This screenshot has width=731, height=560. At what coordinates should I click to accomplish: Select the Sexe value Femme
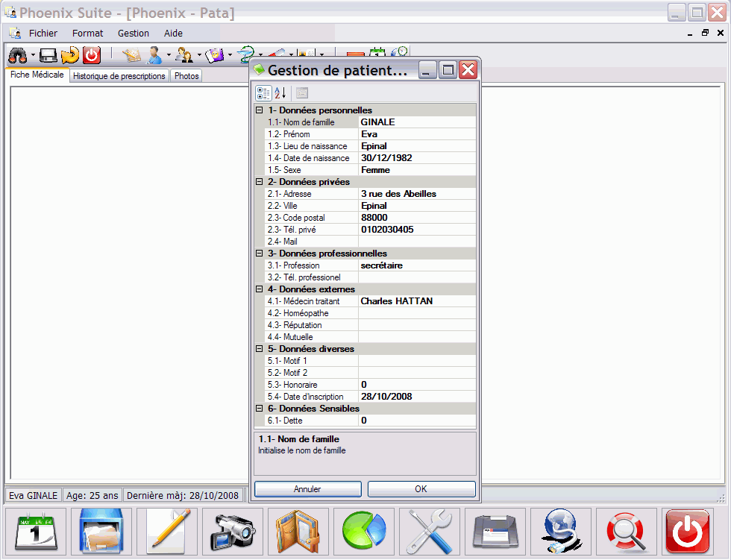pyautogui.click(x=417, y=170)
